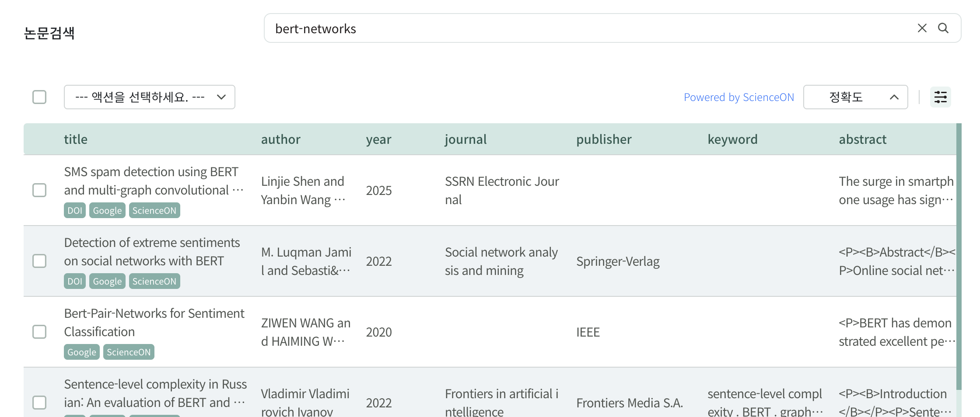Select the Springer-Verlag publisher cell
980x417 pixels.
(x=618, y=261)
